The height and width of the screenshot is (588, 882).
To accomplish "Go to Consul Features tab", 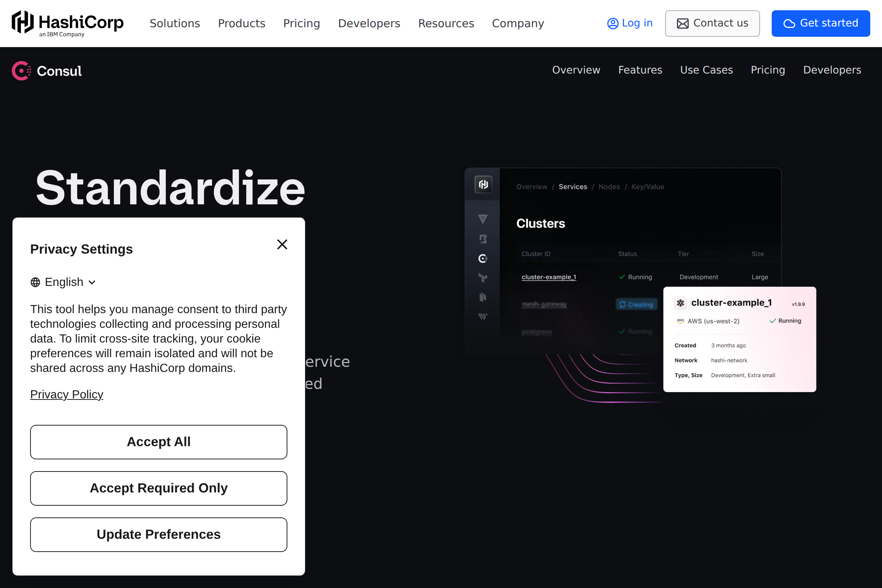I will coord(640,70).
